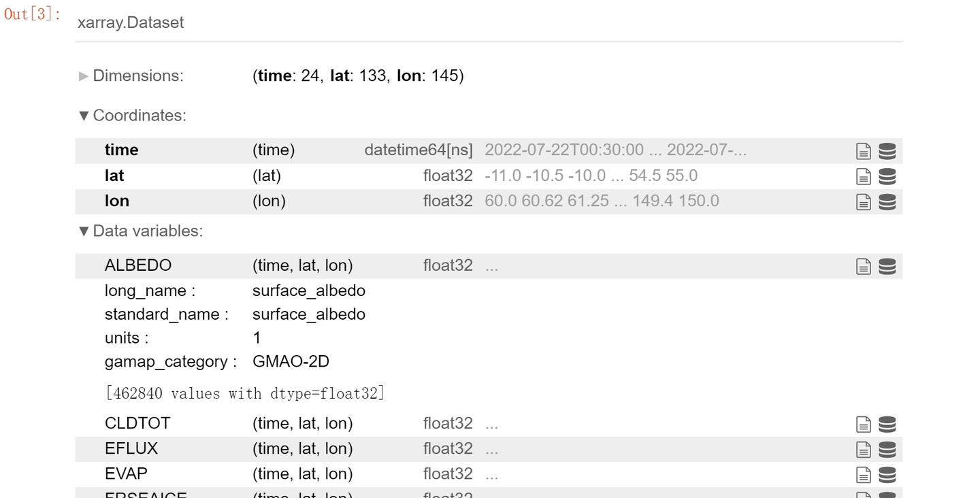
Task: Show data repr icon for lat
Action: (x=887, y=177)
